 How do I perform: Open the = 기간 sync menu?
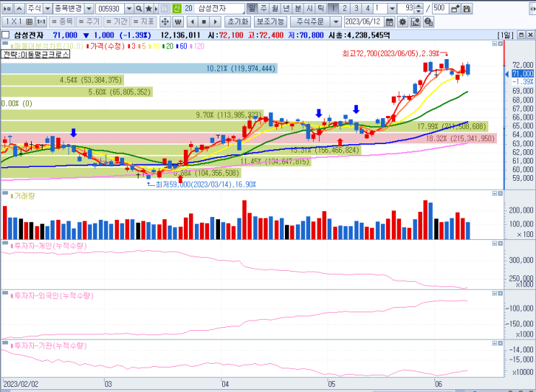tap(117, 22)
